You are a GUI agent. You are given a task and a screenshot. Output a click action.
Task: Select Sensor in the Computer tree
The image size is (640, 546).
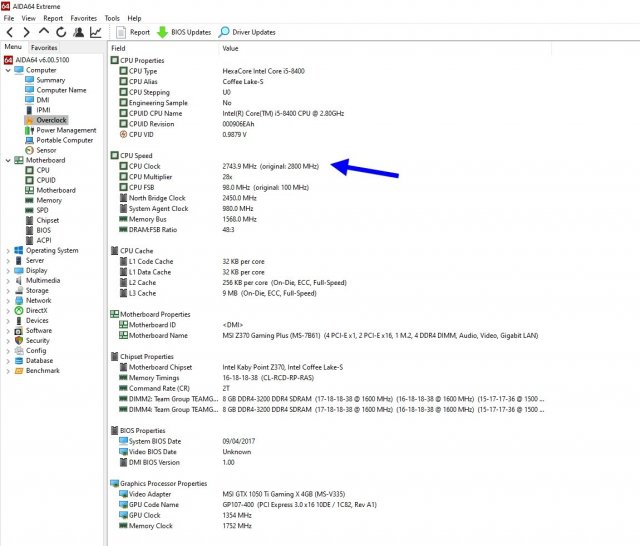[x=46, y=150]
